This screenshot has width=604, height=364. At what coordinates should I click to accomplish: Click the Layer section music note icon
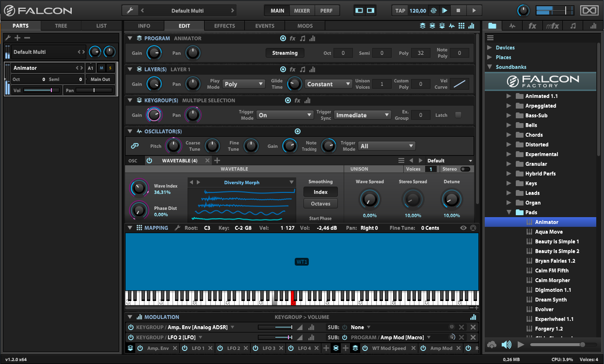302,69
